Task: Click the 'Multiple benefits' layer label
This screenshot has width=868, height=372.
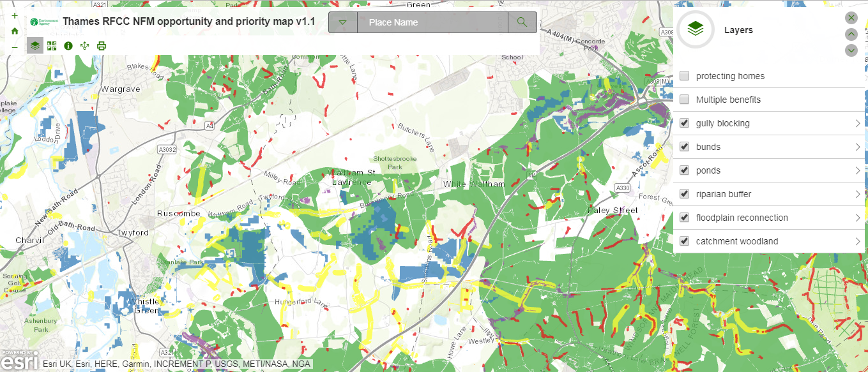Action: (x=728, y=100)
